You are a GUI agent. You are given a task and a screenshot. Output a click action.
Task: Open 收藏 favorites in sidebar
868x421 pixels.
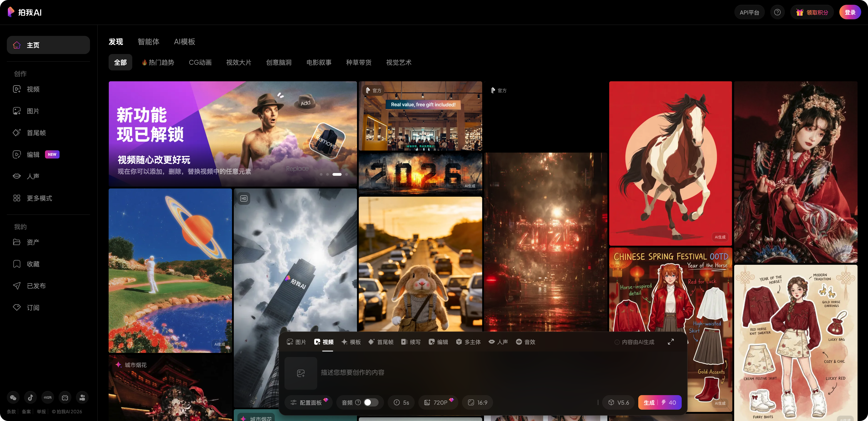tap(33, 264)
